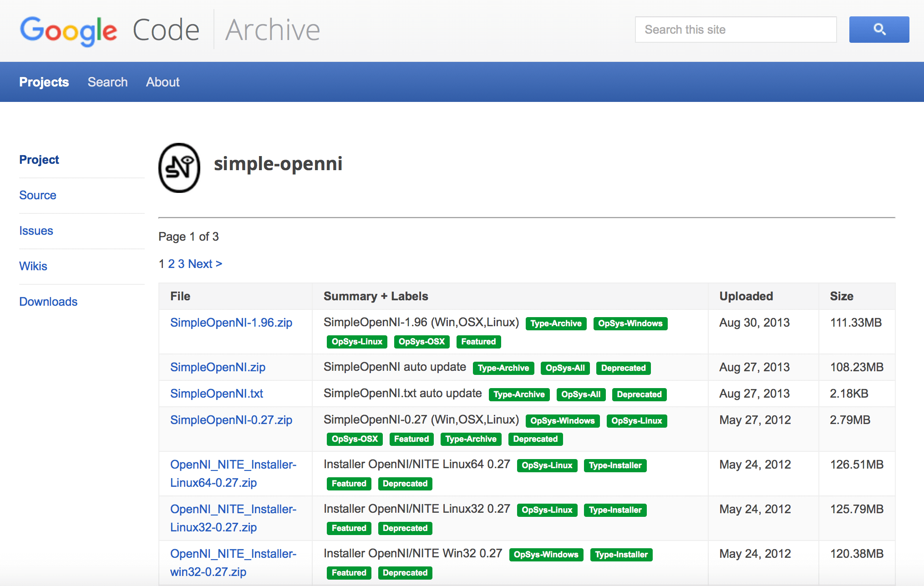
Task: Go to the Source sidebar section
Action: (38, 195)
